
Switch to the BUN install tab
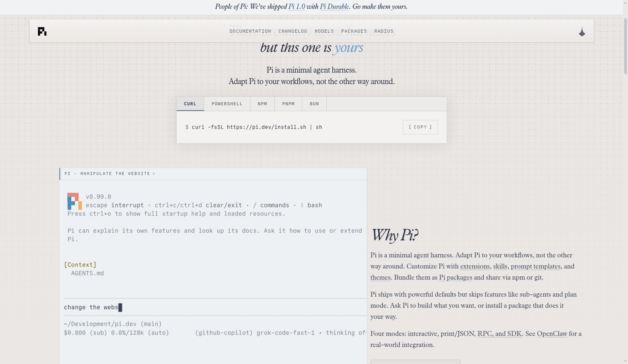point(314,104)
